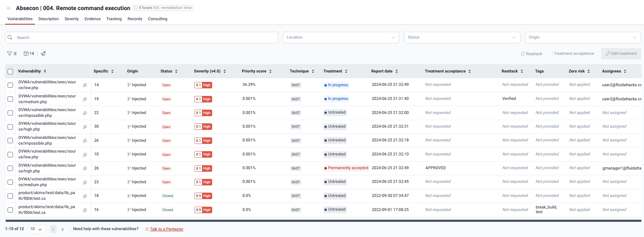Copy location icon for row specific 10

click(85, 154)
